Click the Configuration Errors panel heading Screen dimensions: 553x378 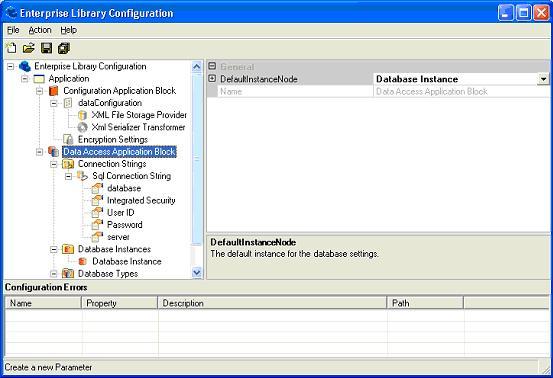pyautogui.click(x=46, y=287)
